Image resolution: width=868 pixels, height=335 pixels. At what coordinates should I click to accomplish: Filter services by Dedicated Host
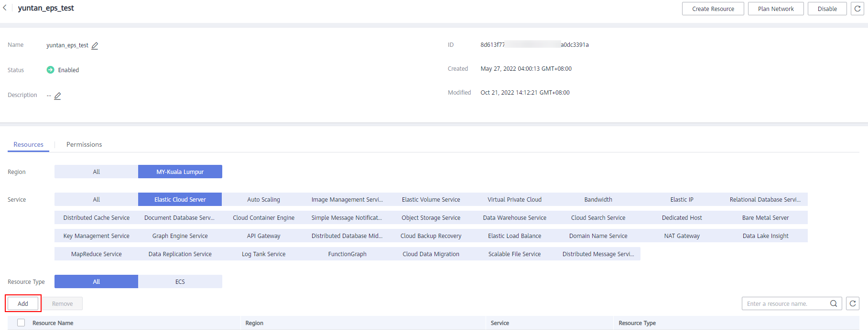(682, 217)
